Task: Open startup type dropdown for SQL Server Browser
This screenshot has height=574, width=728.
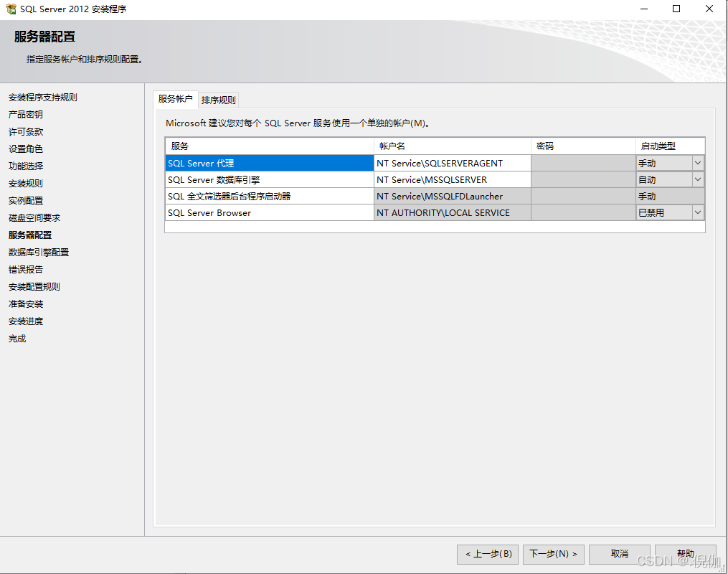Action: coord(697,212)
